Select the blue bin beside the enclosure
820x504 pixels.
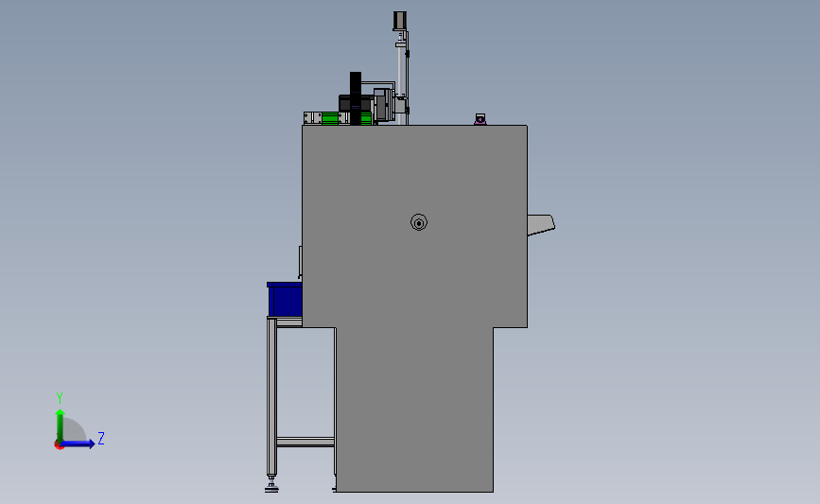click(x=285, y=300)
